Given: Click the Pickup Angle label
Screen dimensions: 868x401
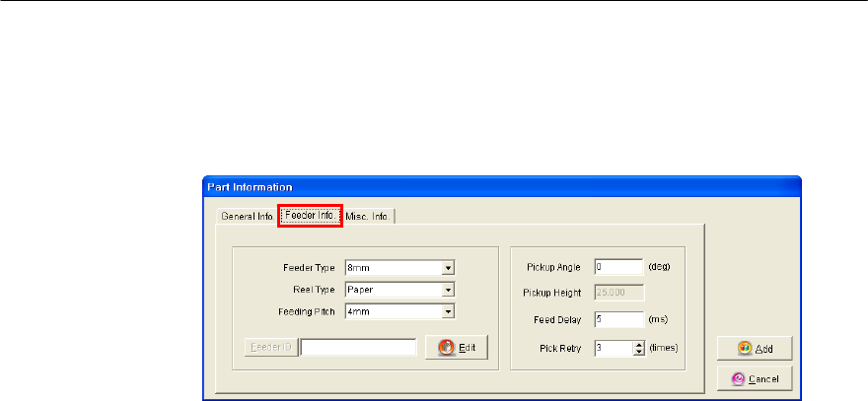Looking at the screenshot, I should [x=553, y=268].
